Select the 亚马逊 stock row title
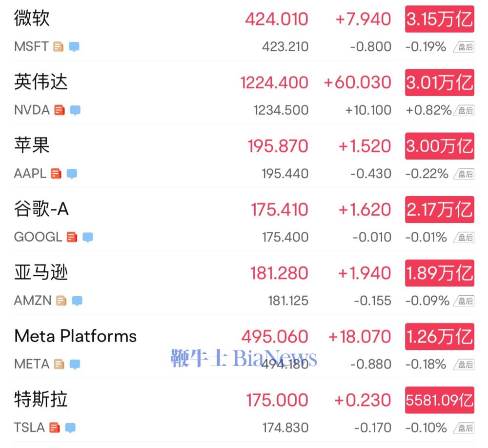 tap(41, 272)
